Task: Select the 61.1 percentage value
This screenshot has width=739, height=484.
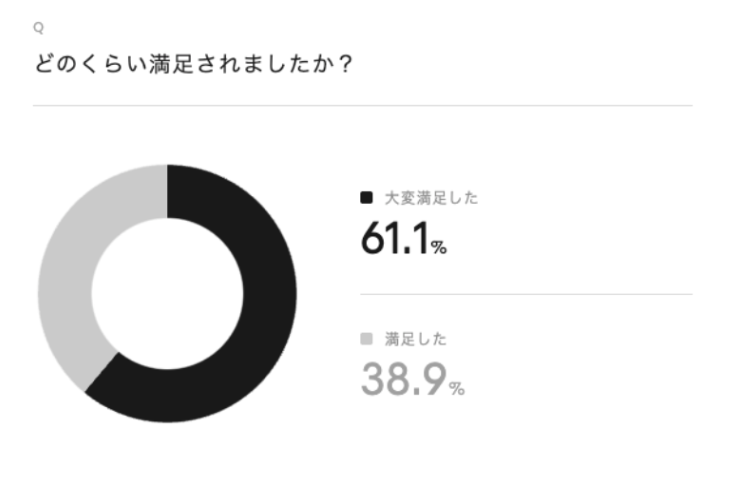Action: (x=395, y=240)
